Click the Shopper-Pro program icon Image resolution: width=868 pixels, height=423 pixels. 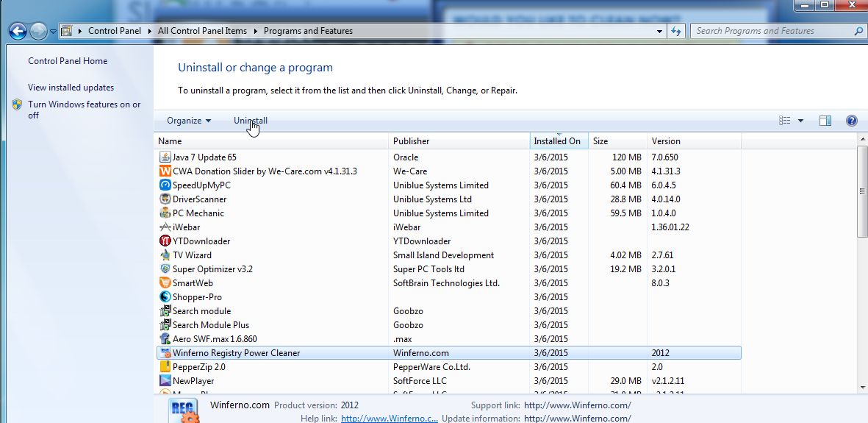pos(165,297)
